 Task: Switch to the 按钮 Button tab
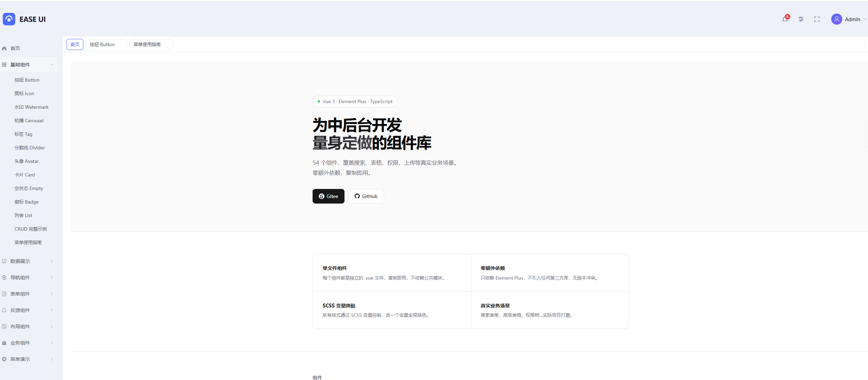pyautogui.click(x=106, y=44)
